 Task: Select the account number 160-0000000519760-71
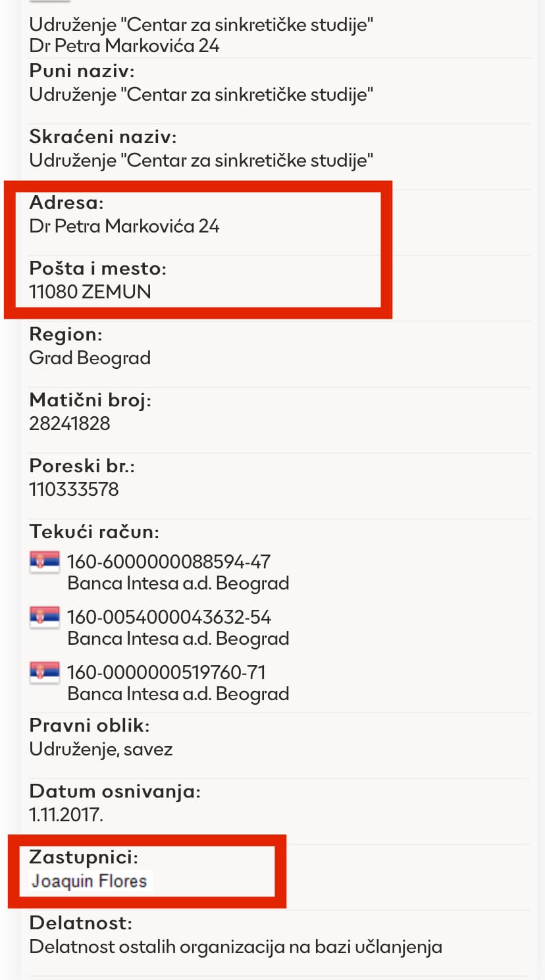[x=166, y=672]
